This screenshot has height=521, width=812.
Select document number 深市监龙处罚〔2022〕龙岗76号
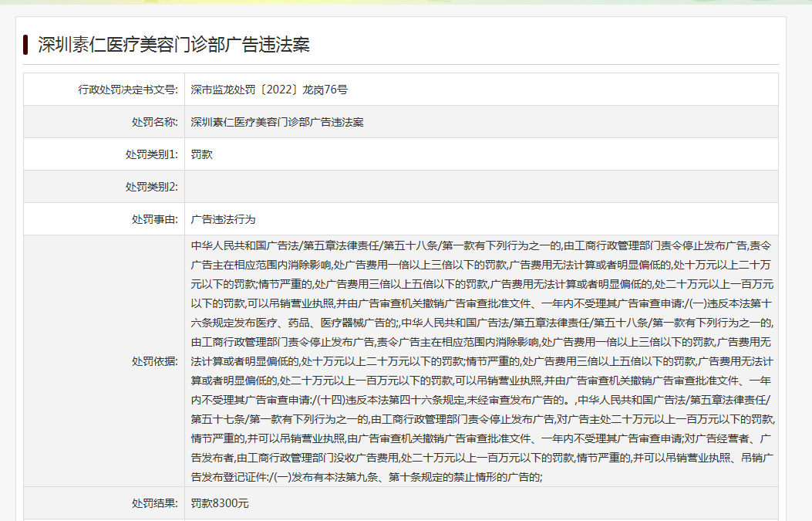pyautogui.click(x=269, y=90)
